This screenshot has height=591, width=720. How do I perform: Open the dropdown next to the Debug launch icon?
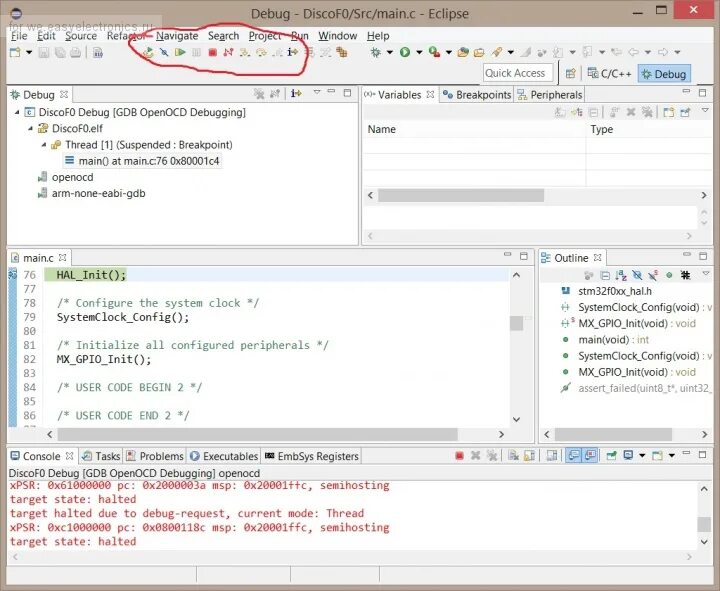tap(390, 52)
